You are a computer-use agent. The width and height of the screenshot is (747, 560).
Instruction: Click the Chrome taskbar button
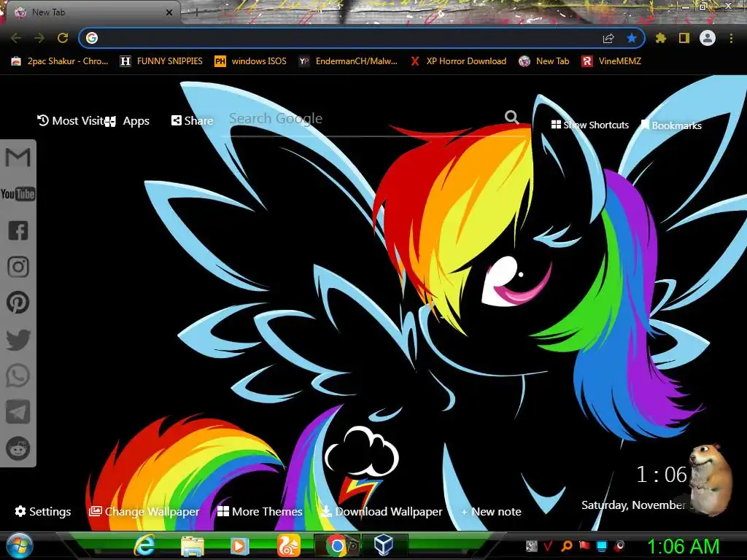pos(337,545)
